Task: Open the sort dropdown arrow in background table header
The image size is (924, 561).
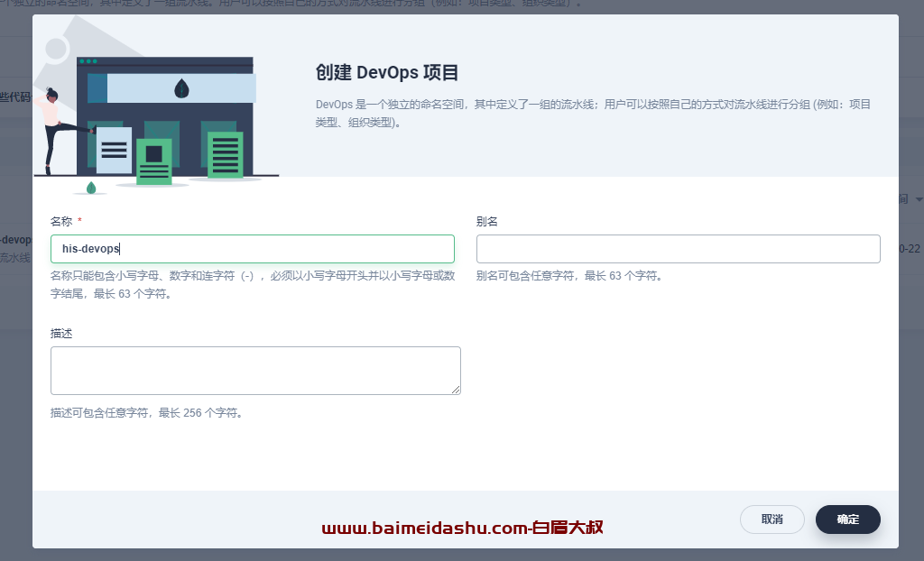Action: point(919,199)
